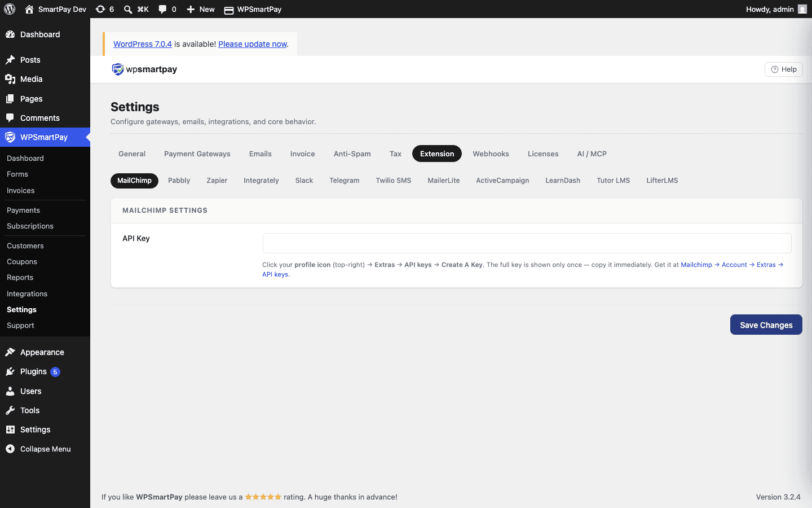Select the MailerLite sub-tab
This screenshot has width=812, height=508.
(x=444, y=181)
